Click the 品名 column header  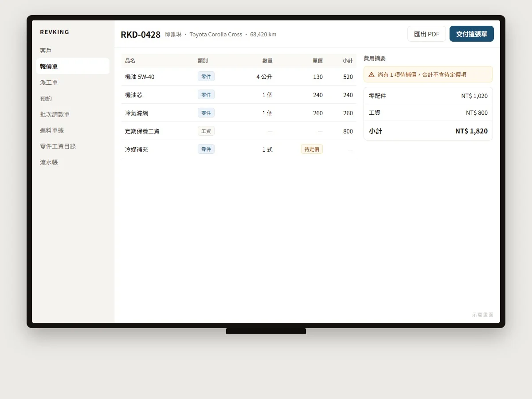(130, 61)
